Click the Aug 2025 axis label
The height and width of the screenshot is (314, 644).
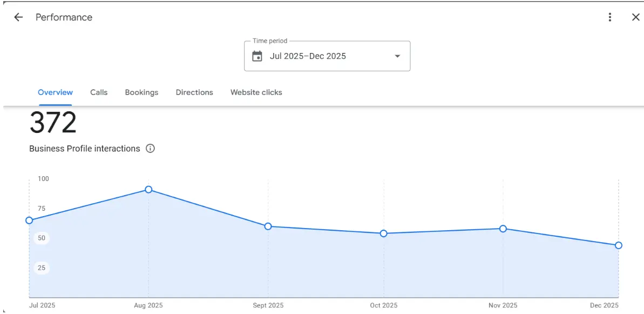click(x=148, y=305)
